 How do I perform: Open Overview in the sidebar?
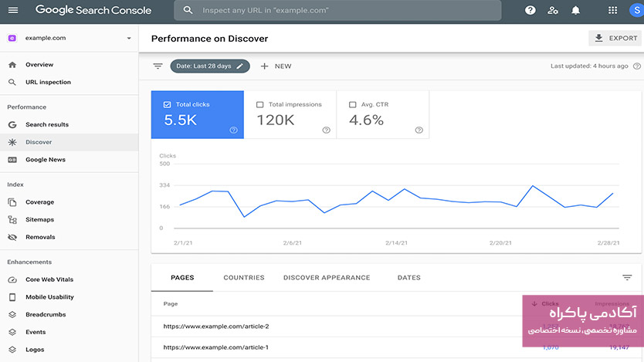pos(39,65)
